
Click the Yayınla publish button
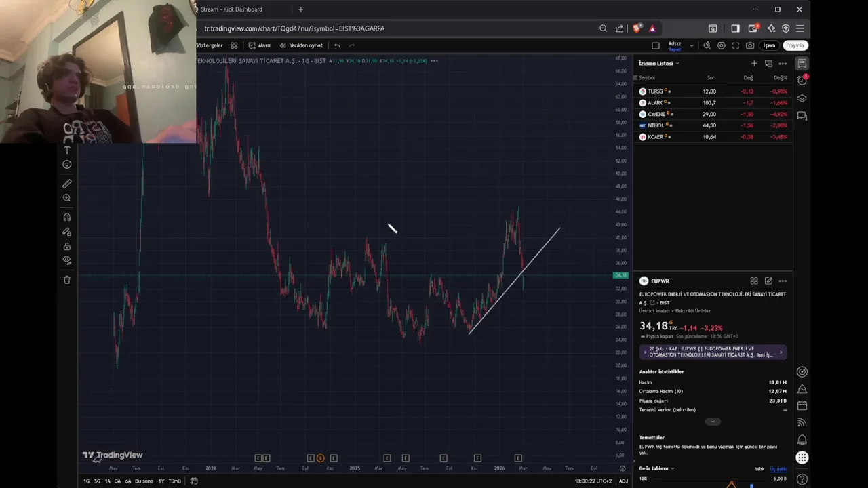pyautogui.click(x=795, y=45)
